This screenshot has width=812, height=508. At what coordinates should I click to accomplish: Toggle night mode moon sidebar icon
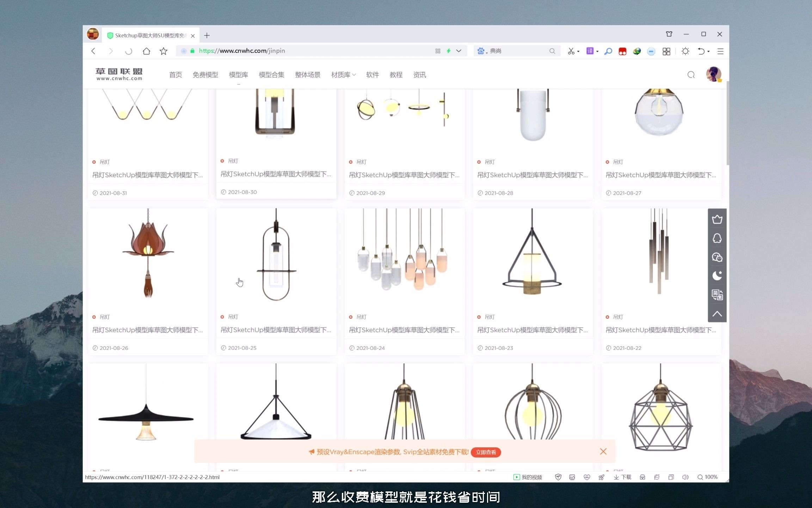pos(717,276)
